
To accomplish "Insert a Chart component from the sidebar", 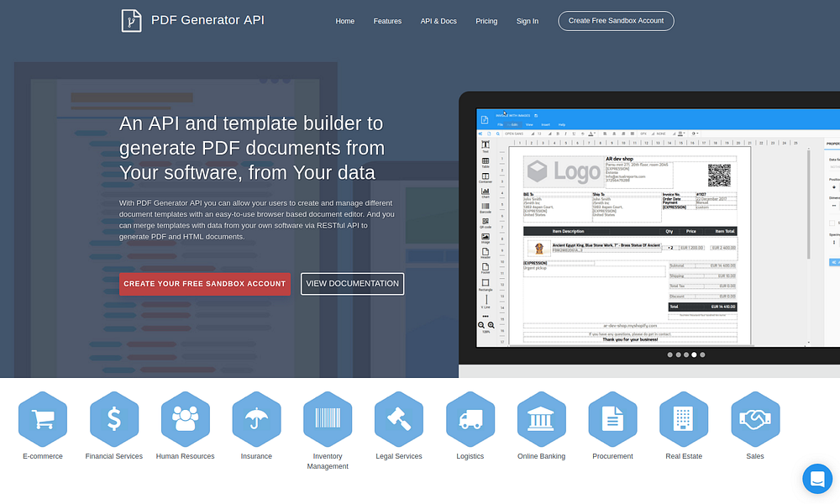I will pos(486,192).
